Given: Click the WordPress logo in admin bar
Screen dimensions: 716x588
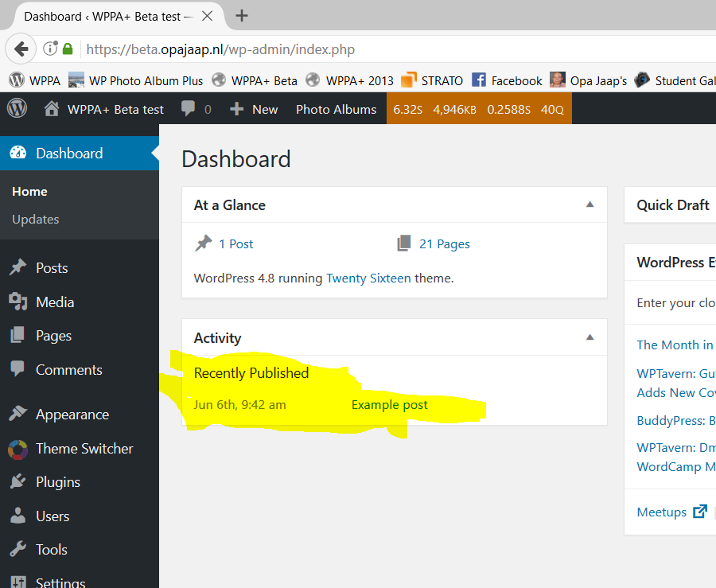Looking at the screenshot, I should click(x=17, y=109).
